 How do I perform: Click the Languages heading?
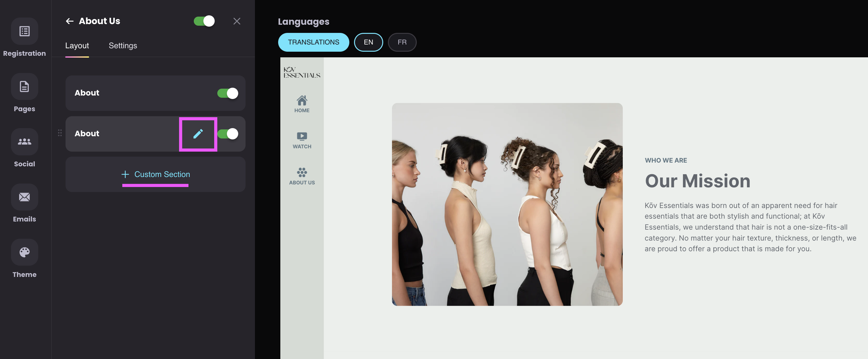[x=303, y=22]
